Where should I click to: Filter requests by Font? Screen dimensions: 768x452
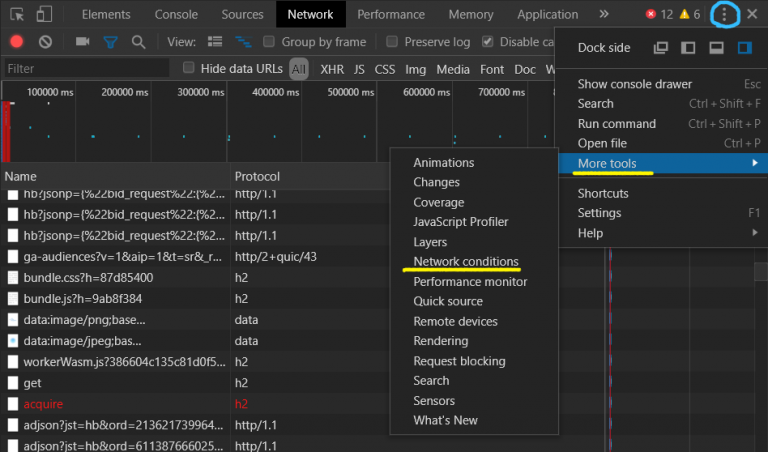tap(492, 70)
